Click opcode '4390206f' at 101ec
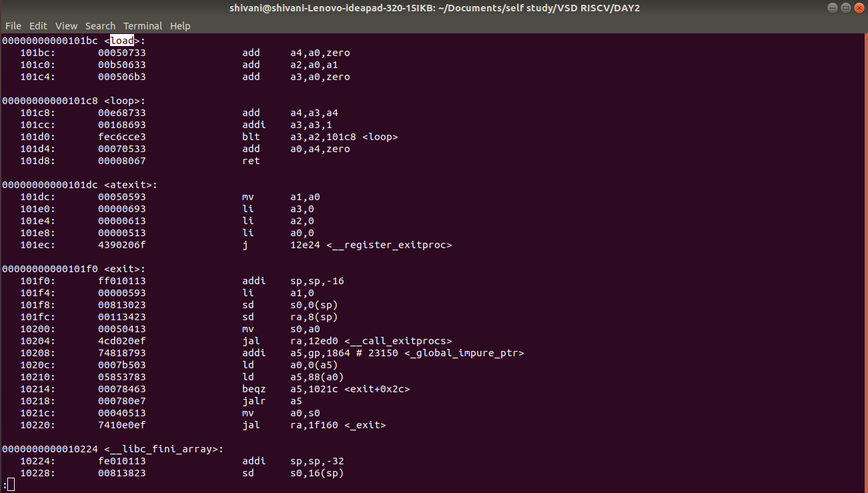This screenshot has width=868, height=493. [122, 245]
